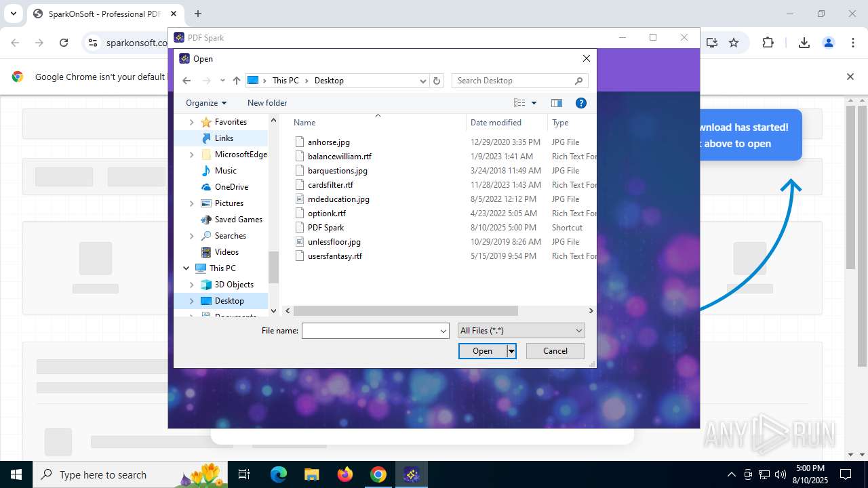
Task: Go up one folder level
Action: pos(237,81)
